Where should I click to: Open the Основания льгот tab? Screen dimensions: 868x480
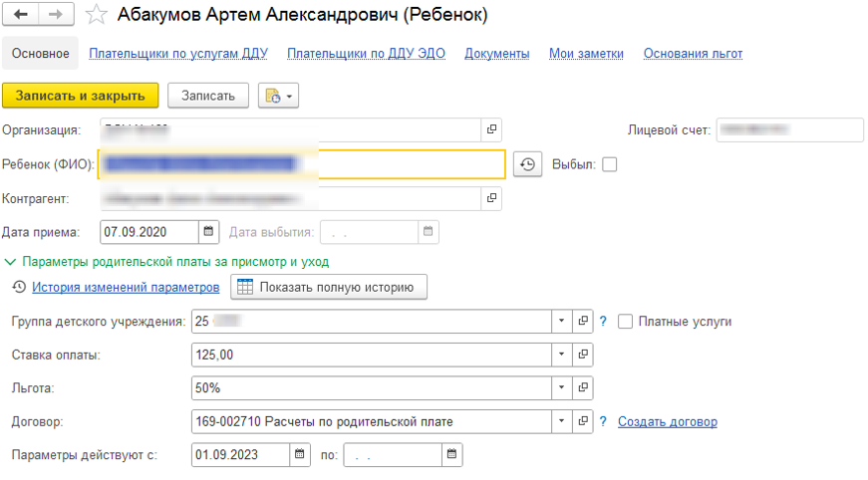(693, 54)
